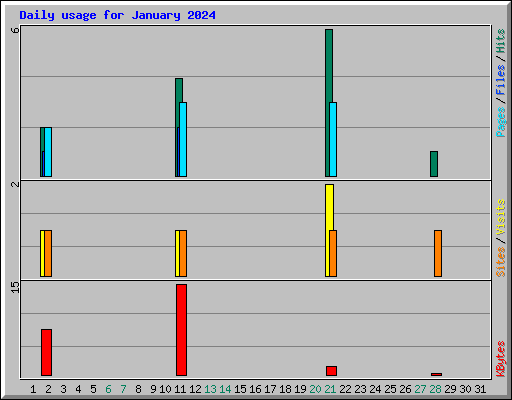Image resolution: width=512 pixels, height=400 pixels.
Task: Click the cyan Pages bar for day 11
Action: pyautogui.click(x=183, y=139)
